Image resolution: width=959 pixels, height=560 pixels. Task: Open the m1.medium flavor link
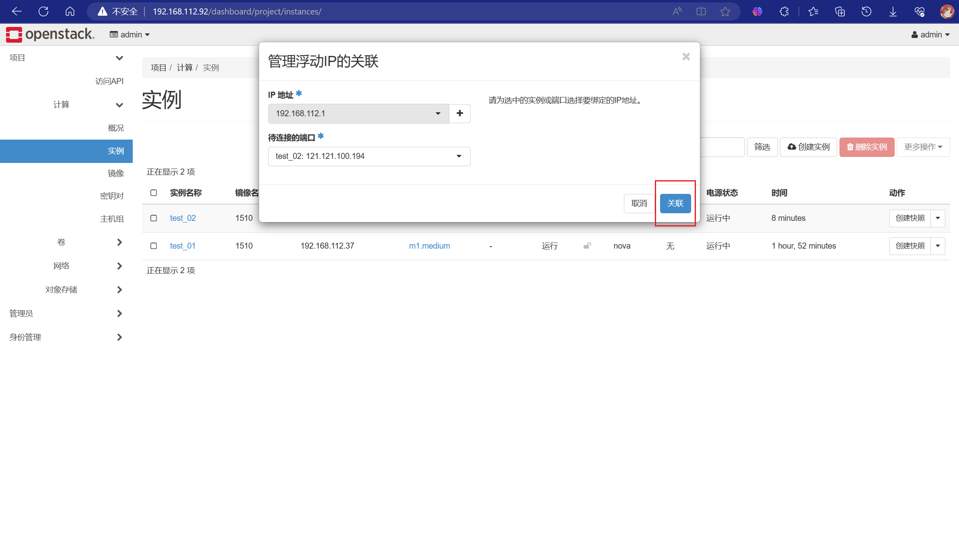coord(429,246)
